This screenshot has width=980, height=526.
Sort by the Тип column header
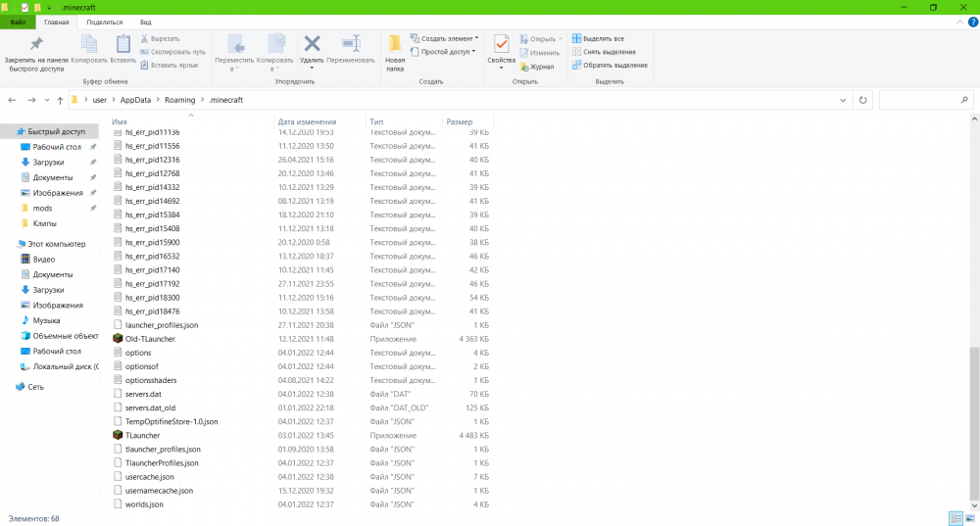376,121
